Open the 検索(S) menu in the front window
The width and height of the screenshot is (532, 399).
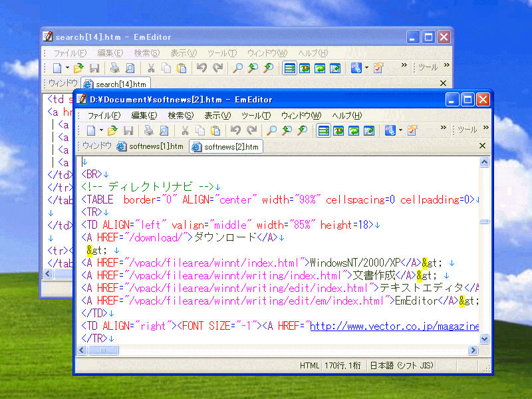[180, 116]
